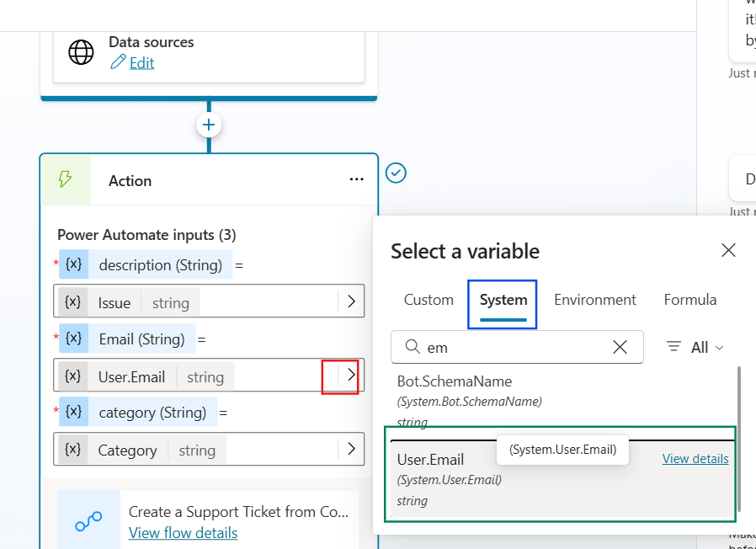Click the lightning bolt Action icon

tap(65, 180)
